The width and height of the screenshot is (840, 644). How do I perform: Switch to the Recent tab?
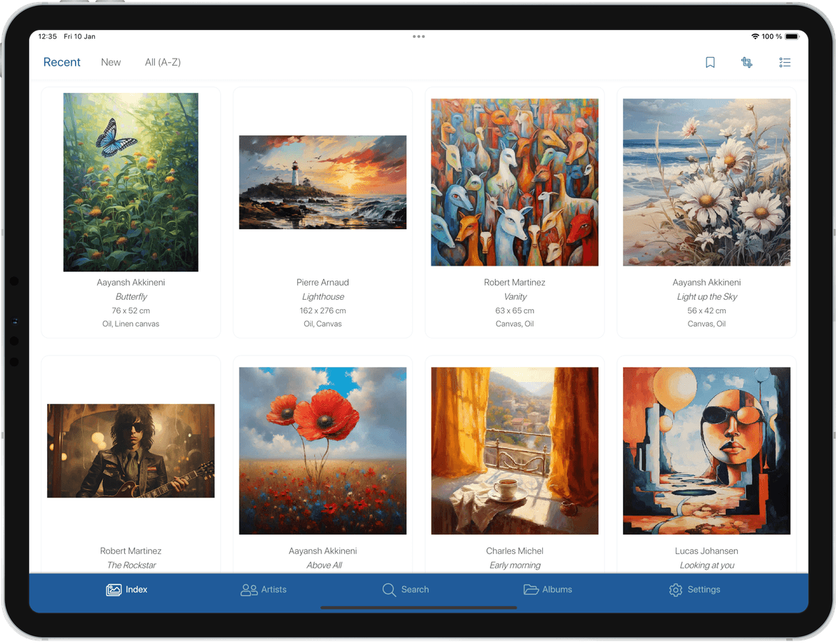coord(61,62)
